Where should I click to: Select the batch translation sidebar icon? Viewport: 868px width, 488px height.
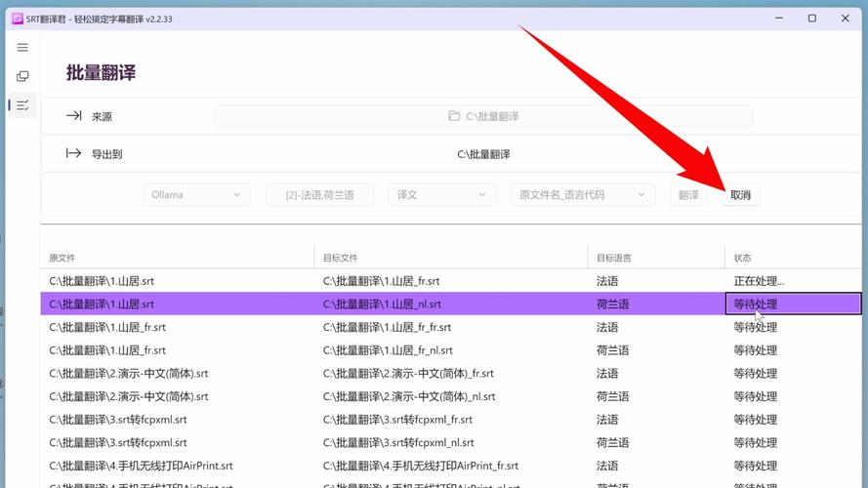click(x=22, y=105)
